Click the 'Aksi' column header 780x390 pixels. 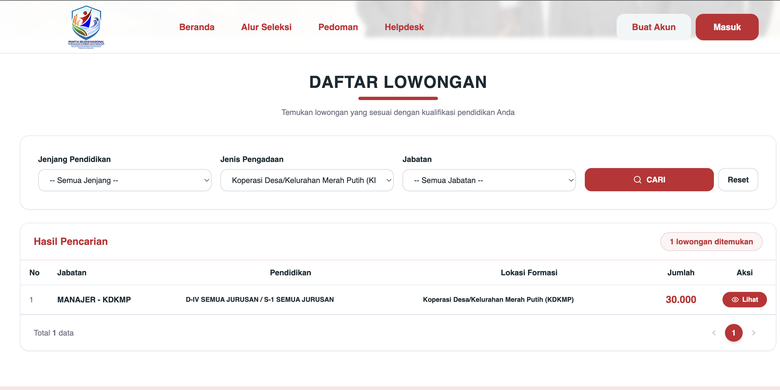click(745, 273)
